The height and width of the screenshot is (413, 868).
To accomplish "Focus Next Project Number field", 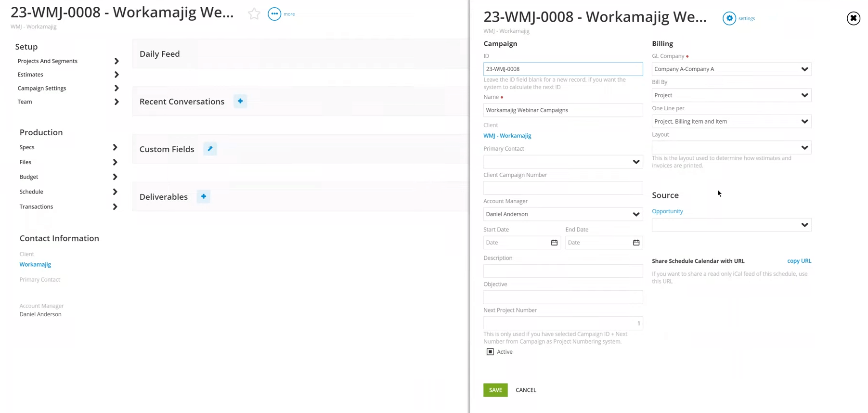I will [563, 323].
